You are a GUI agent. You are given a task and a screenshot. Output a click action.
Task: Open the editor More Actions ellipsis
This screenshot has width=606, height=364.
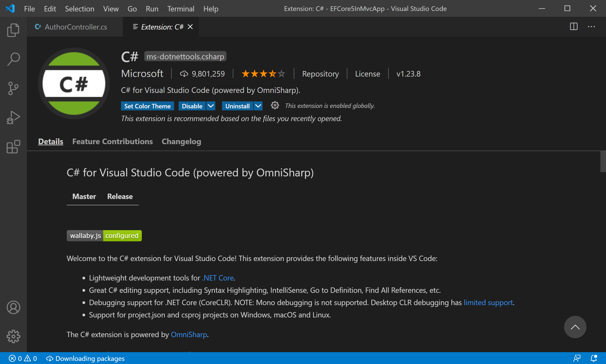591,26
